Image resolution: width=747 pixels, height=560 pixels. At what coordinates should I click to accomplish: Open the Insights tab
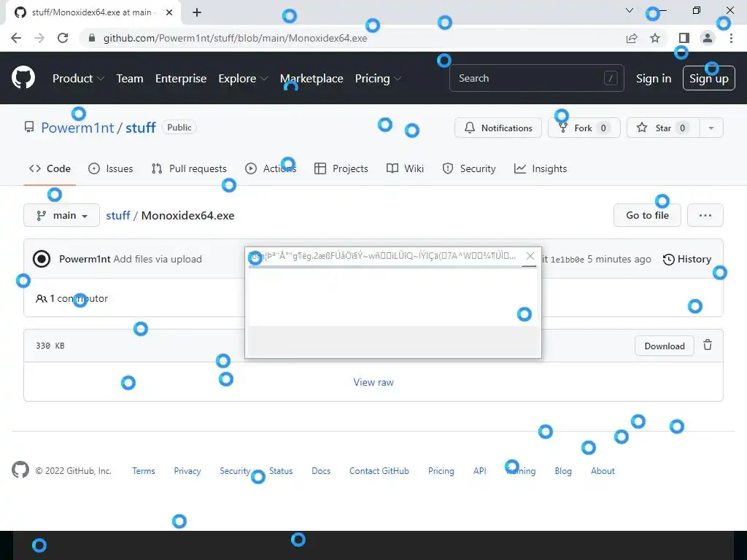click(x=541, y=168)
